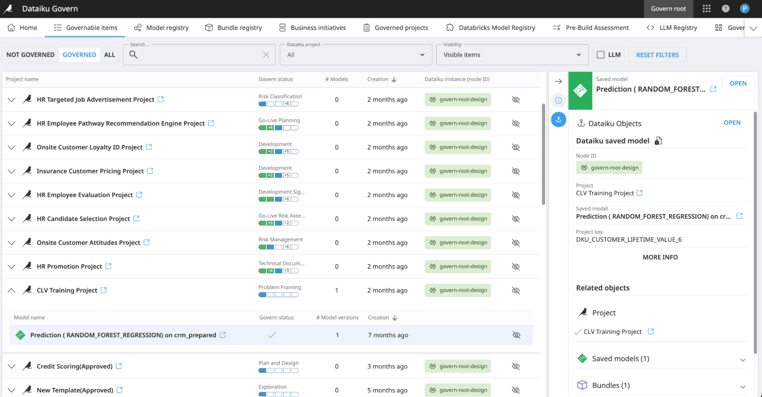
Task: Collapse right panel with arrow icon
Action: tap(558, 82)
